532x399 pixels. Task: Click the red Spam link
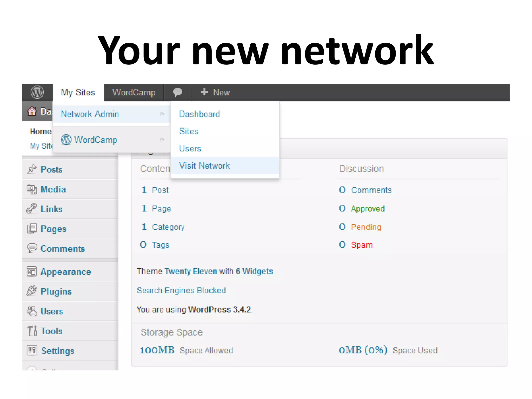362,245
